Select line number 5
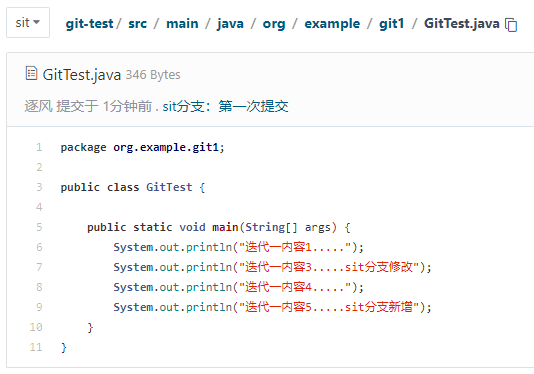 pyautogui.click(x=39, y=227)
